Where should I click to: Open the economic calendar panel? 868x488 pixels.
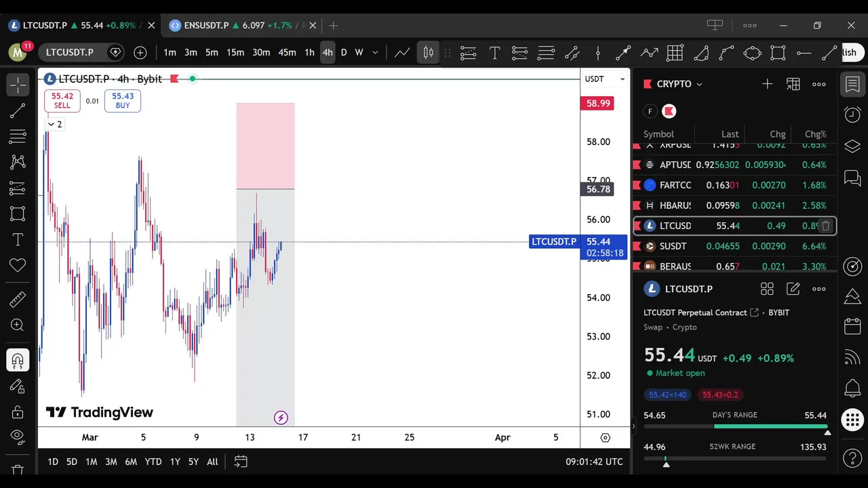(852, 327)
